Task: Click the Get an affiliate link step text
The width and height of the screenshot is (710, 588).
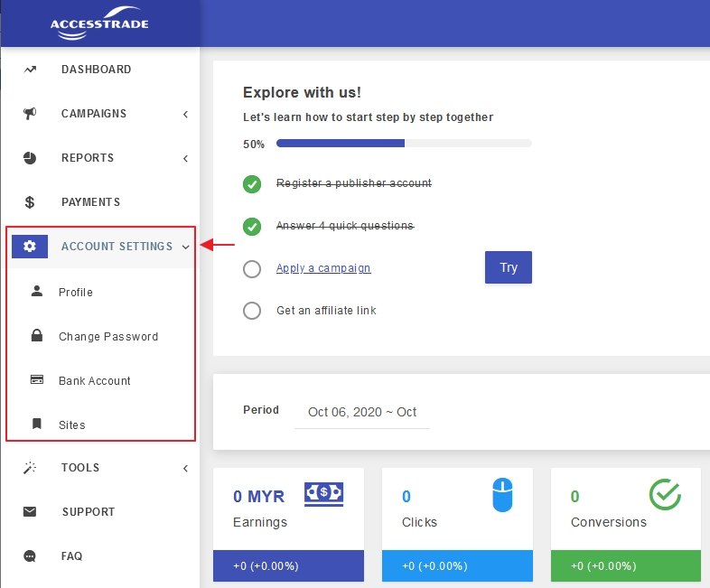Action: coord(326,311)
